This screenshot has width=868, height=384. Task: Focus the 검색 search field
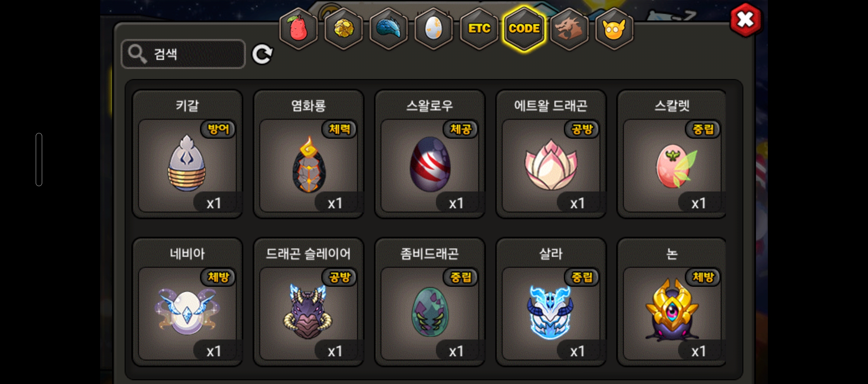point(183,54)
